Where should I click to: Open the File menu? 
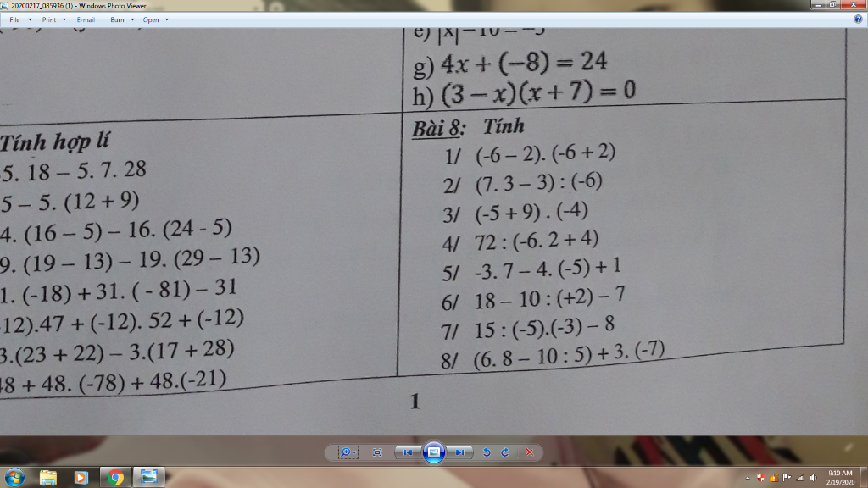(x=14, y=19)
